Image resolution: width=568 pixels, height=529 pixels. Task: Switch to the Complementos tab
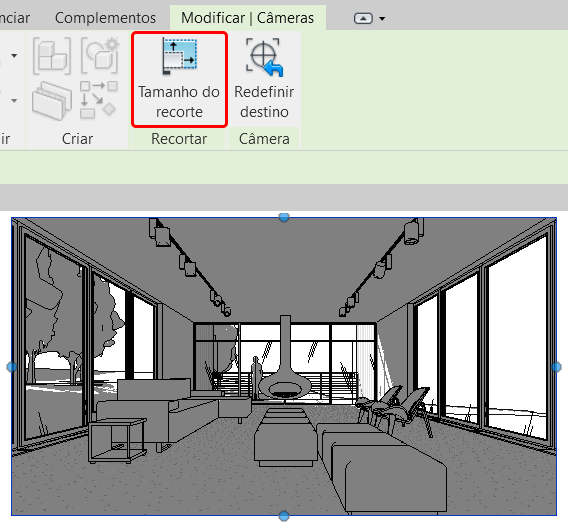click(x=105, y=18)
